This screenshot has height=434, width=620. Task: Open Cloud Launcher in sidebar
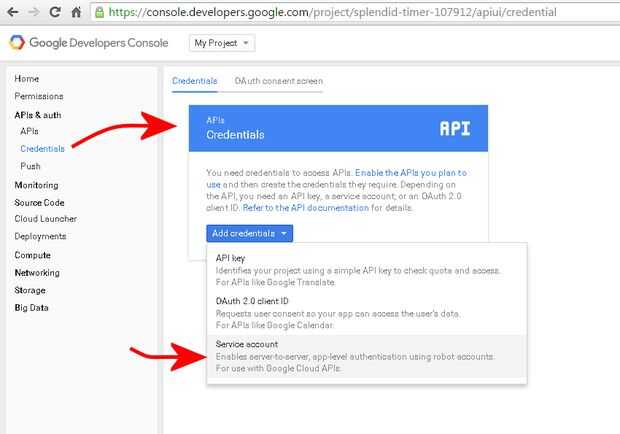[45, 219]
